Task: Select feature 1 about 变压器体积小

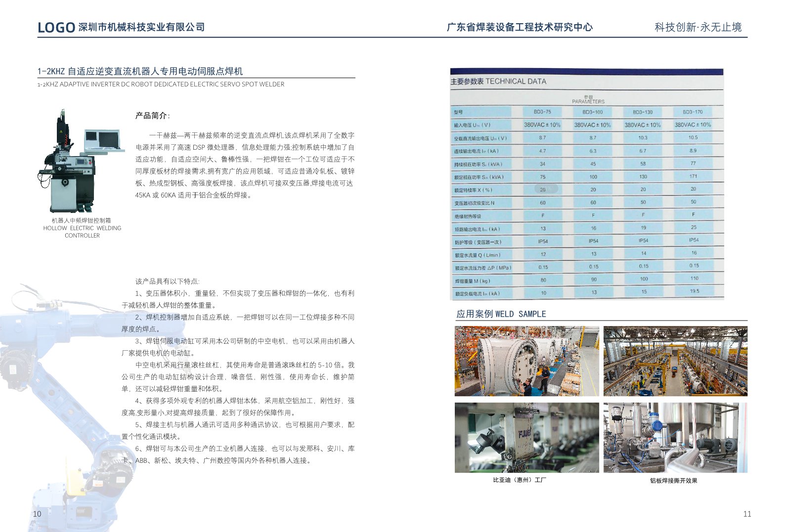Action: click(x=238, y=299)
